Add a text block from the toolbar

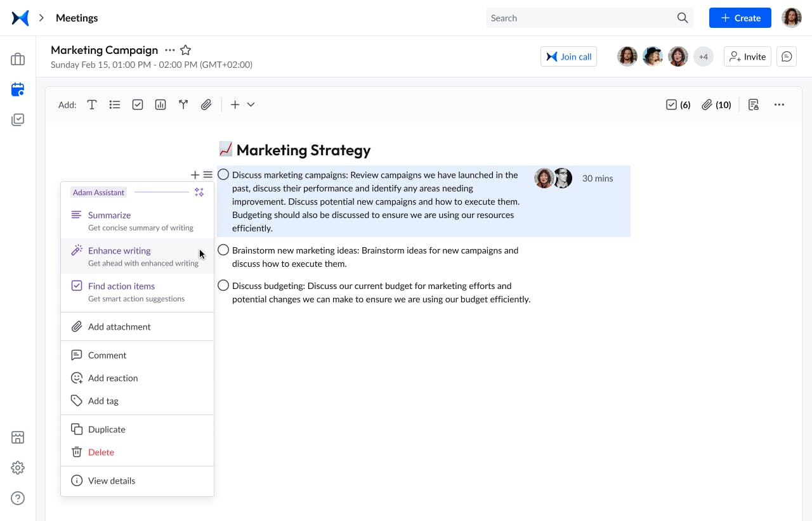point(92,105)
